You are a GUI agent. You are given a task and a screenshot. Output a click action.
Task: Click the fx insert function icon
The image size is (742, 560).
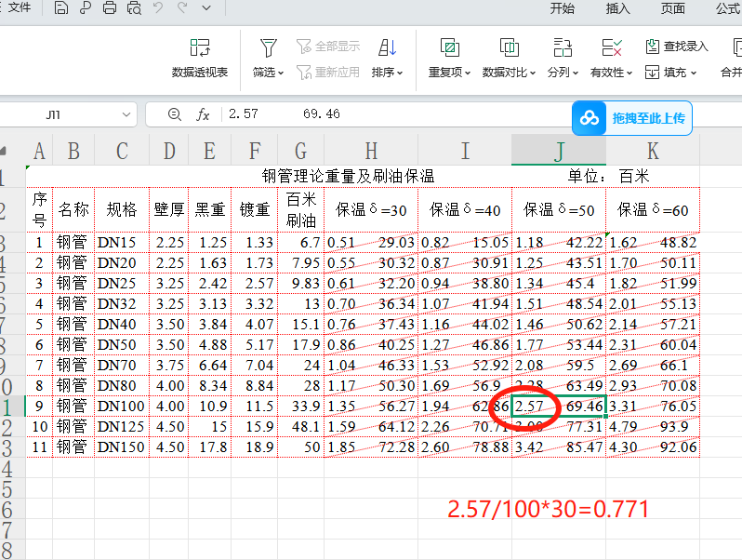(203, 114)
